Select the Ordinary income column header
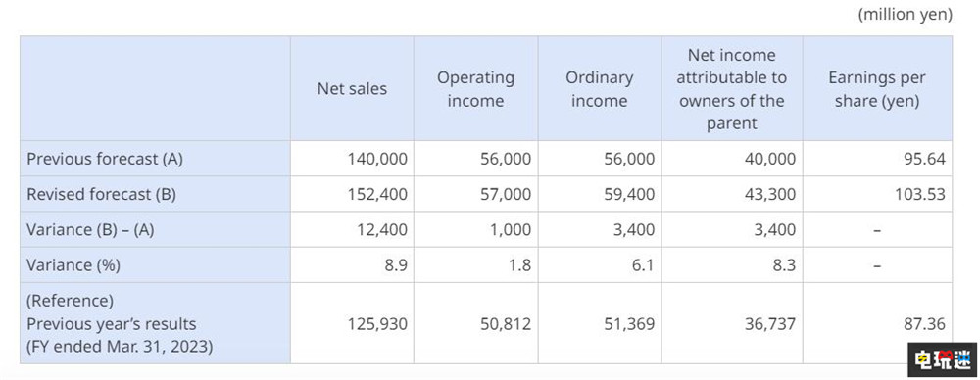Viewport: 980px width, 380px height. (599, 89)
